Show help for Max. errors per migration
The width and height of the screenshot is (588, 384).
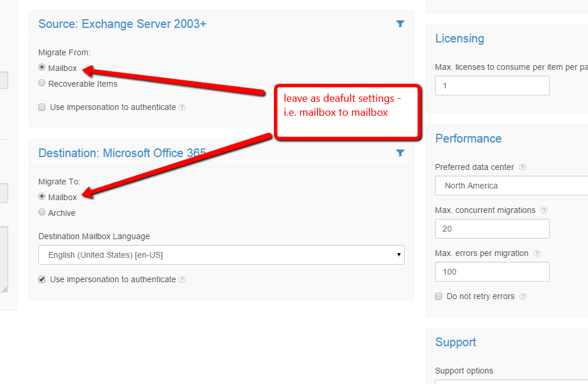pyautogui.click(x=537, y=254)
